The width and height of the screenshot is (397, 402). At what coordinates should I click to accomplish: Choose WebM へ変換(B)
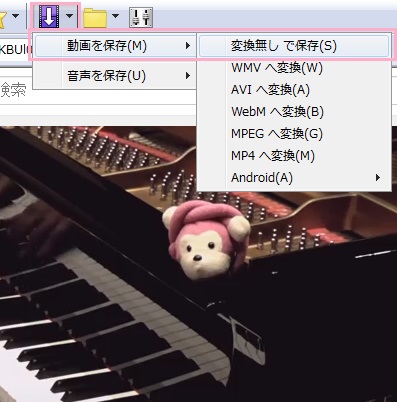point(294,112)
